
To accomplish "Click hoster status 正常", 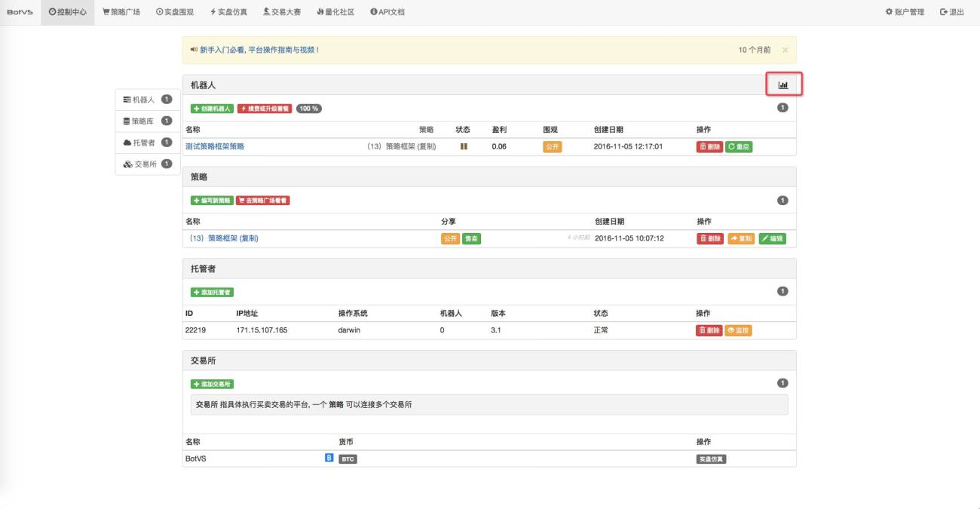I will pyautogui.click(x=601, y=330).
